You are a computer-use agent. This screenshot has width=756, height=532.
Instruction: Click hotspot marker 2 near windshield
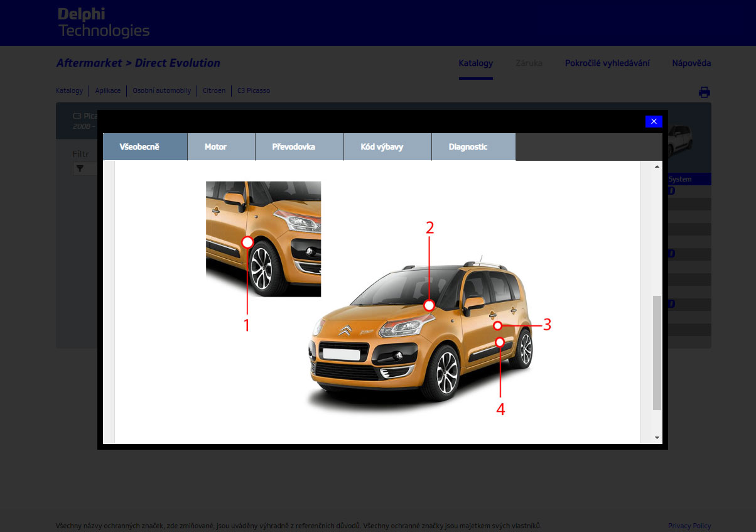click(x=429, y=305)
